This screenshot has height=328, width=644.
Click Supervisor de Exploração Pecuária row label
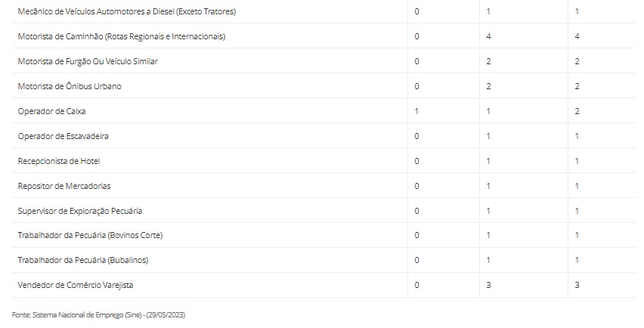[x=80, y=211]
